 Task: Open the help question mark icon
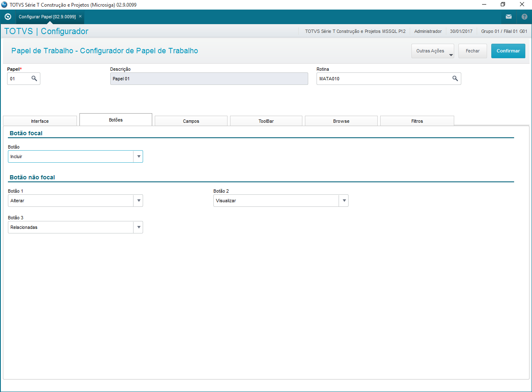tap(525, 17)
